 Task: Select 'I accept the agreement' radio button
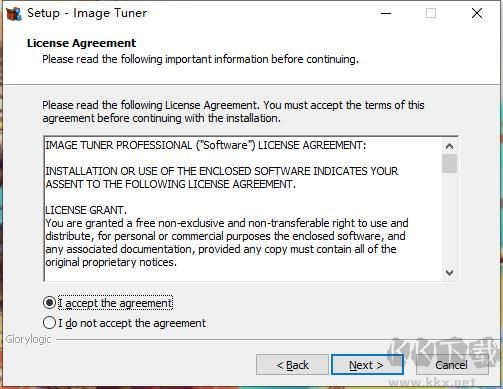tap(49, 303)
